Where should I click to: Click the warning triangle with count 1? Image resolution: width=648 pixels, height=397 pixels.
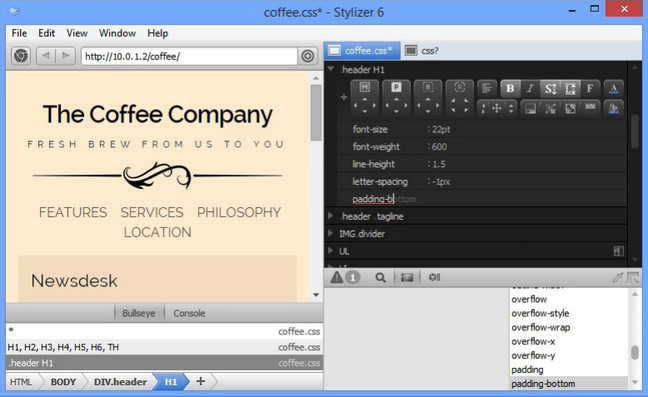click(345, 277)
